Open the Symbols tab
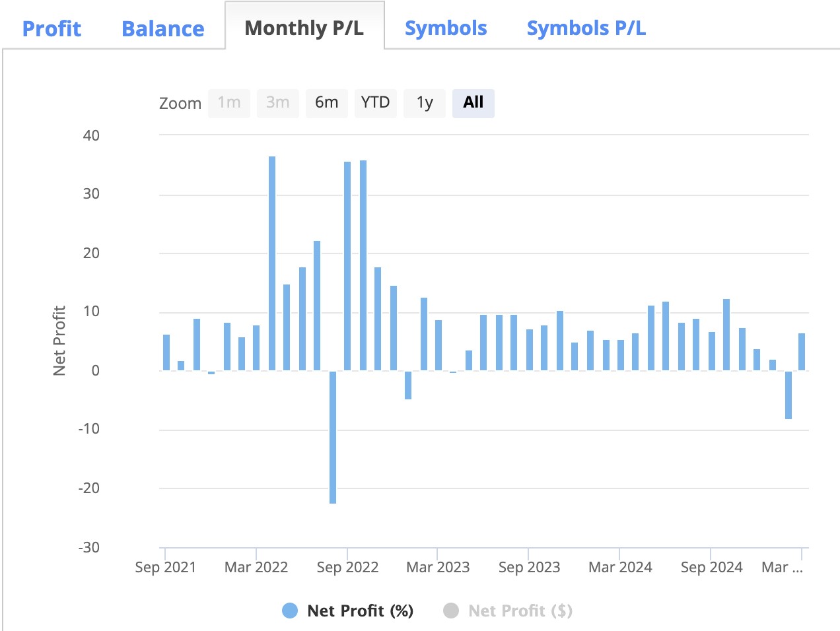840x631 pixels. 446,28
